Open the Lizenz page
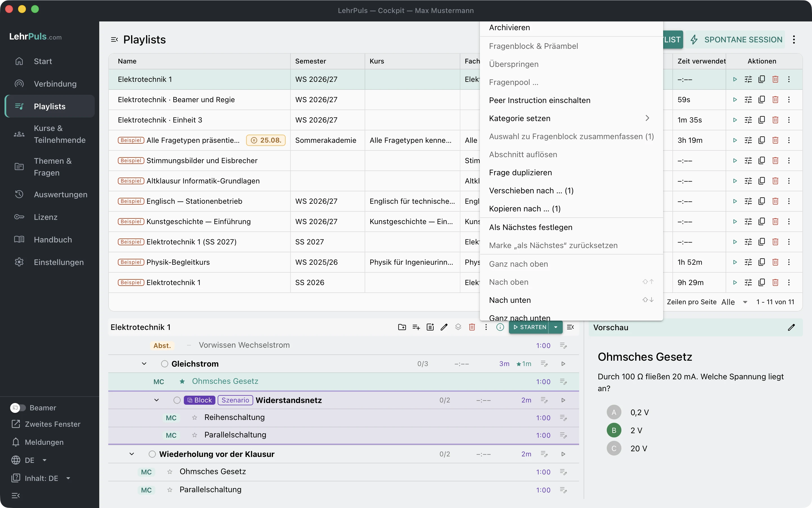812x508 pixels. tap(50, 217)
